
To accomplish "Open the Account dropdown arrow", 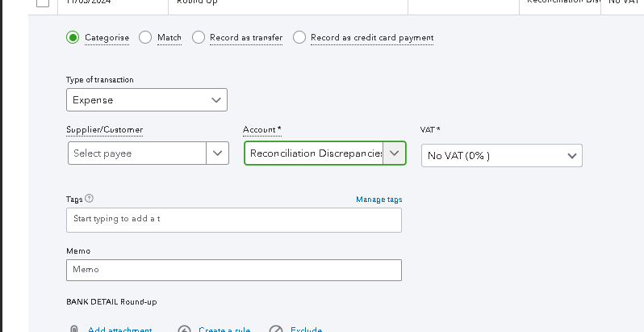I will click(395, 153).
